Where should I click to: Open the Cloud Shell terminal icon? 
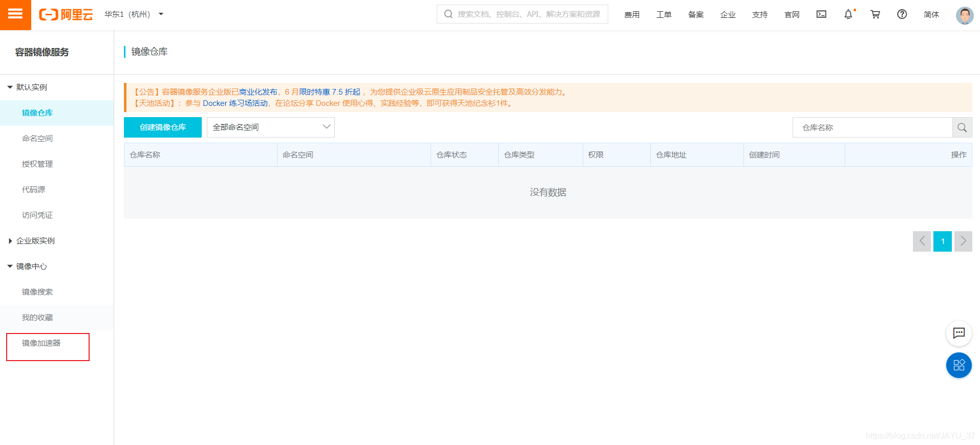click(821, 14)
